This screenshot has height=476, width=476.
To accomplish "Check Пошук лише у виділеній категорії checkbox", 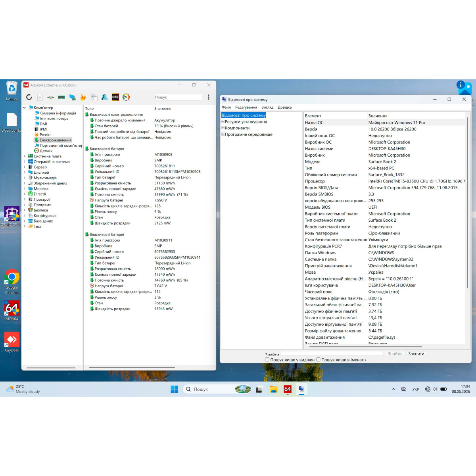I will coord(267,359).
